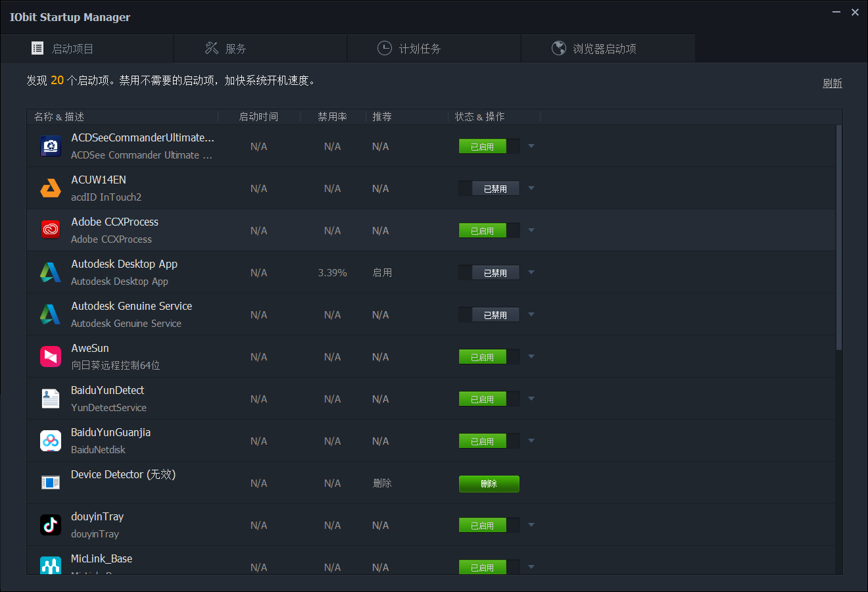Click the ACDSee Commander Ultimate app icon
The height and width of the screenshot is (592, 868).
pyautogui.click(x=51, y=146)
